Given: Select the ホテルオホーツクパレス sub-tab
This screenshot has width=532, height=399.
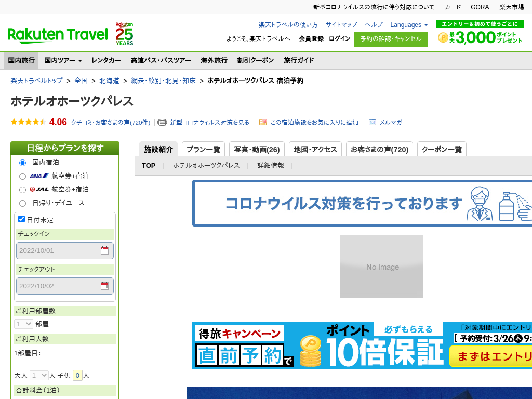Looking at the screenshot, I should (206, 166).
